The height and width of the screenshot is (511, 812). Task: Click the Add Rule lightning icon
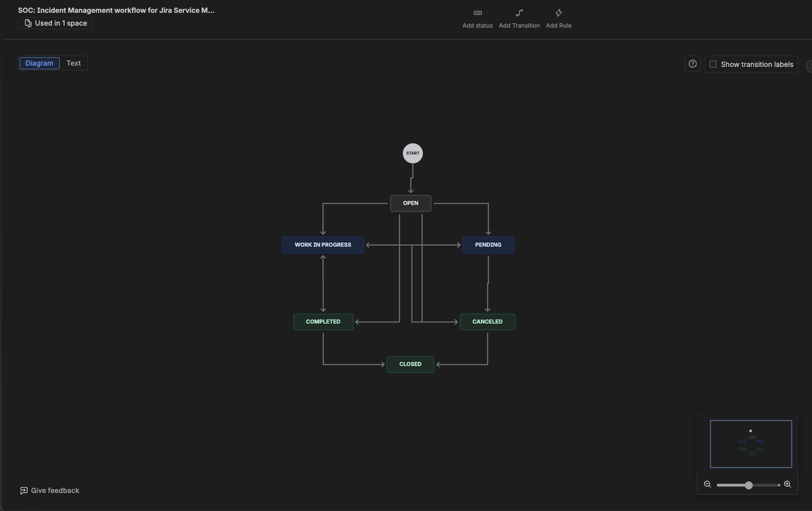click(559, 13)
